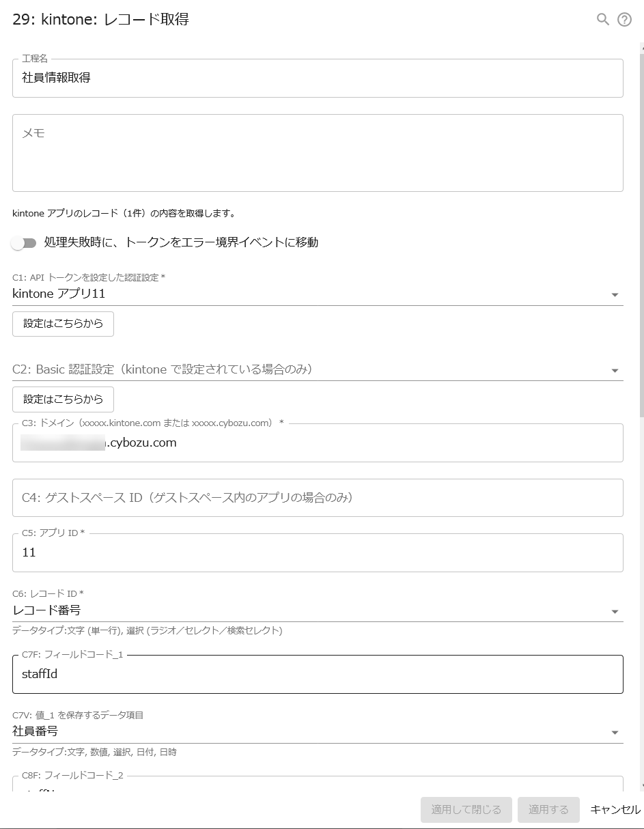Open the C7V 値_1 data item dropdown
This screenshot has height=829, width=644.
(615, 731)
